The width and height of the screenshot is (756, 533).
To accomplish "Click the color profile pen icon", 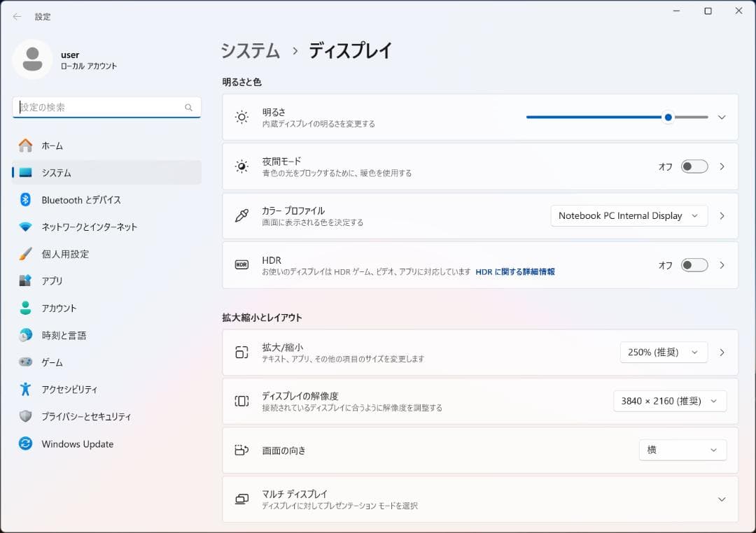I will click(x=241, y=215).
